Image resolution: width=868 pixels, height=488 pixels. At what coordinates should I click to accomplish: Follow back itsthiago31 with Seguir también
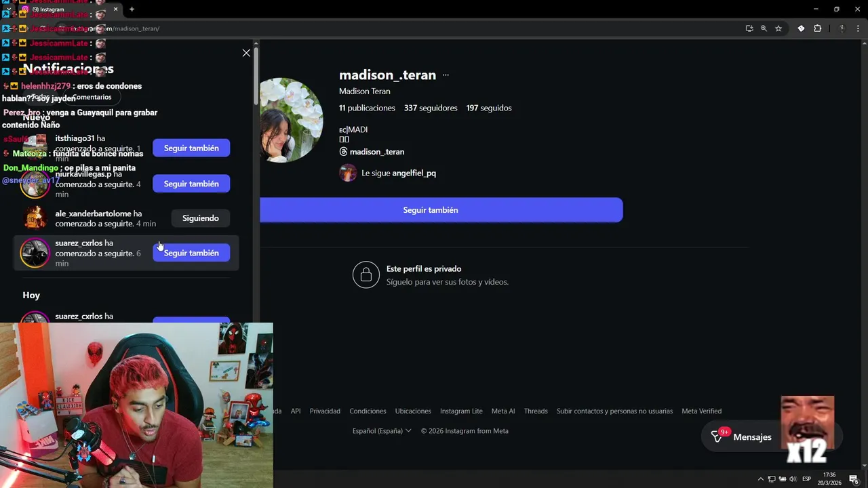(191, 148)
